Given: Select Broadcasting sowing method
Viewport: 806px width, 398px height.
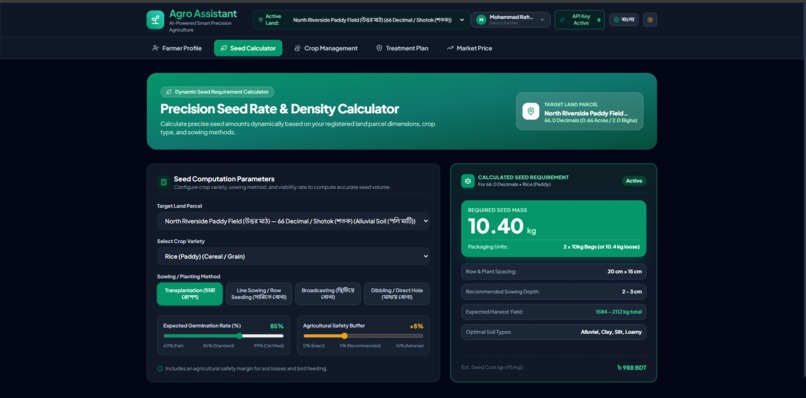Looking at the screenshot, I should [x=328, y=294].
